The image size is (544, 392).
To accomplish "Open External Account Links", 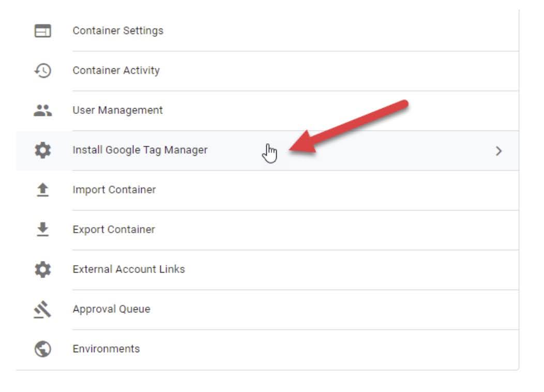I will click(267, 269).
